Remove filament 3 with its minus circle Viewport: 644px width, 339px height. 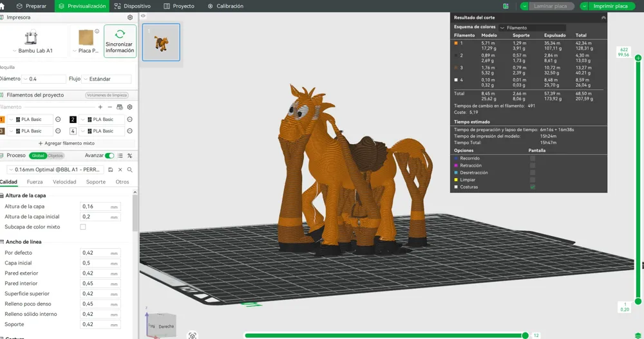point(58,131)
